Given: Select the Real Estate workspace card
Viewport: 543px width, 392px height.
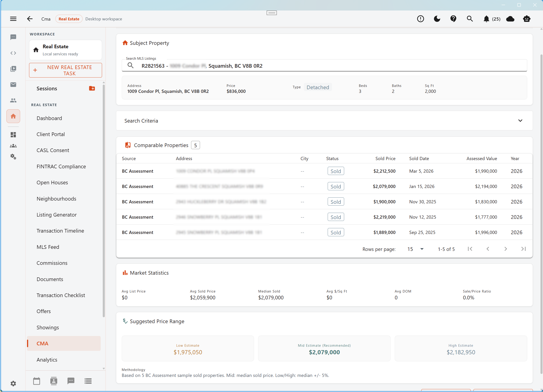Looking at the screenshot, I should pos(65,50).
